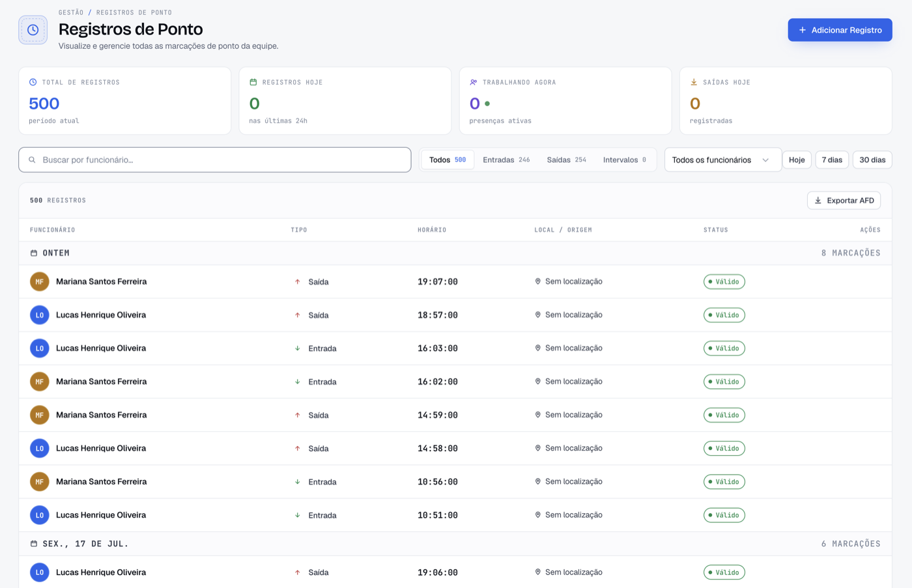Click the calendar icon next to ONTEM
The image size is (912, 588).
point(34,253)
